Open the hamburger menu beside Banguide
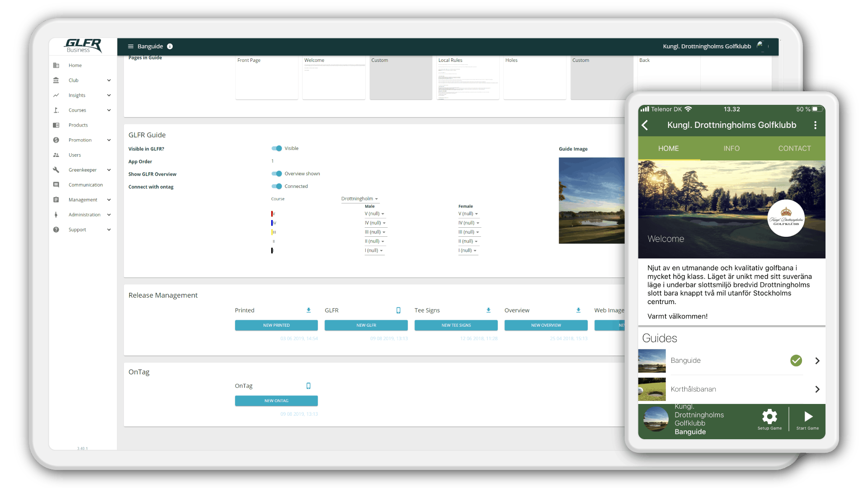Viewport: 868px width, 488px height. click(131, 47)
